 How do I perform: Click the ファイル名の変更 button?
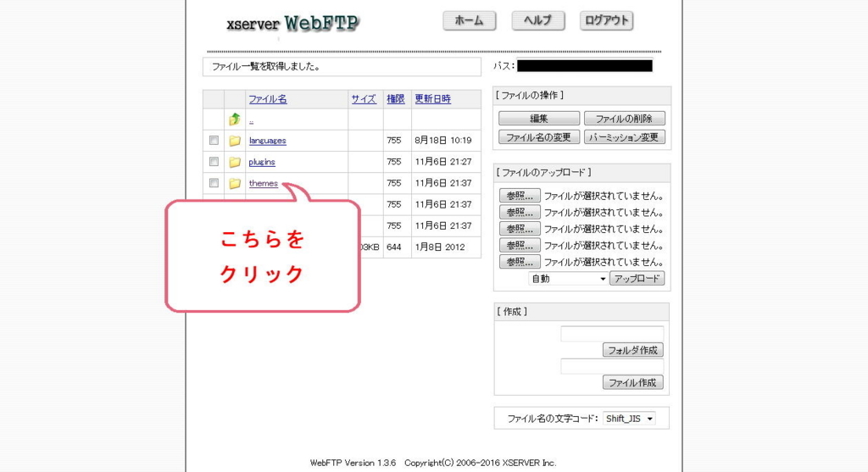[x=538, y=137]
